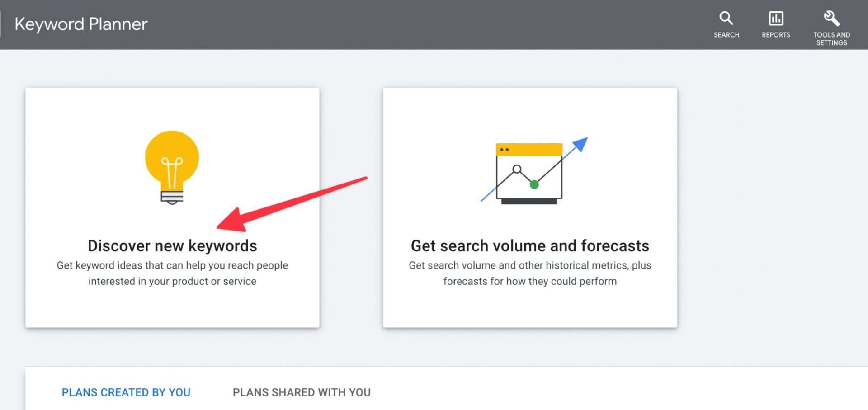Switch to Plans Created By You tab
The image size is (868, 410).
[126, 392]
